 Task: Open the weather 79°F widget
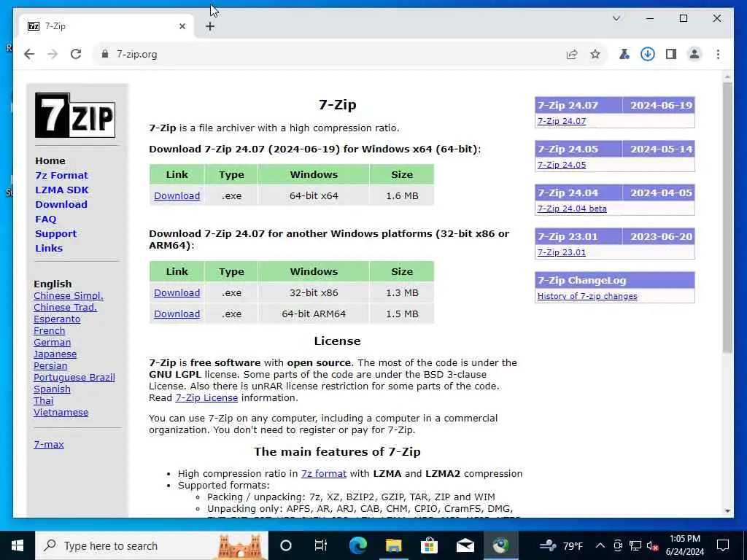point(561,545)
